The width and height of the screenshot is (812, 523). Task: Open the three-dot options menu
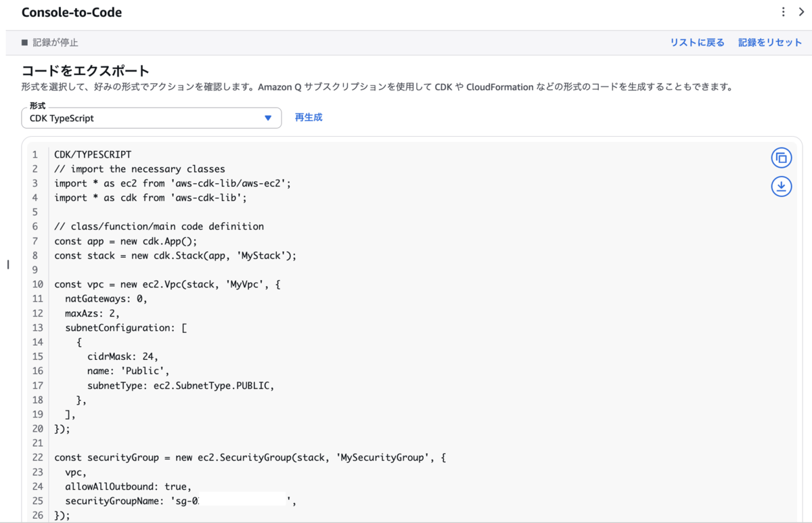[784, 12]
